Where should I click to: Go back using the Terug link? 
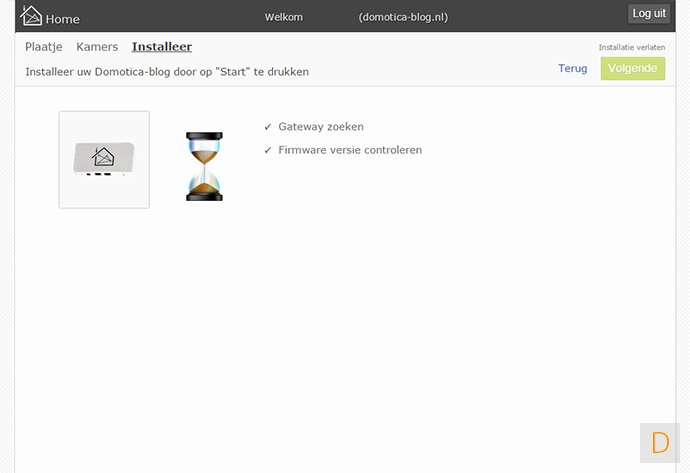[573, 69]
